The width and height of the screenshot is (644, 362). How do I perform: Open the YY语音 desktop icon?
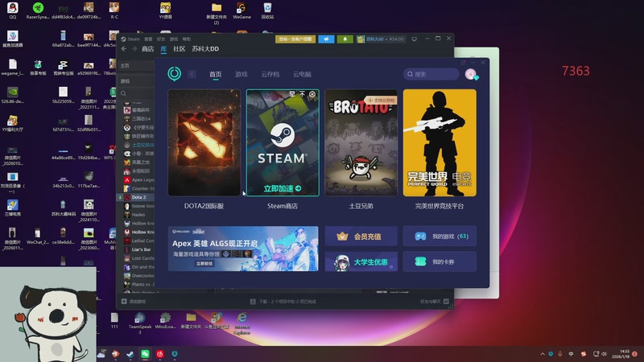coord(166,10)
